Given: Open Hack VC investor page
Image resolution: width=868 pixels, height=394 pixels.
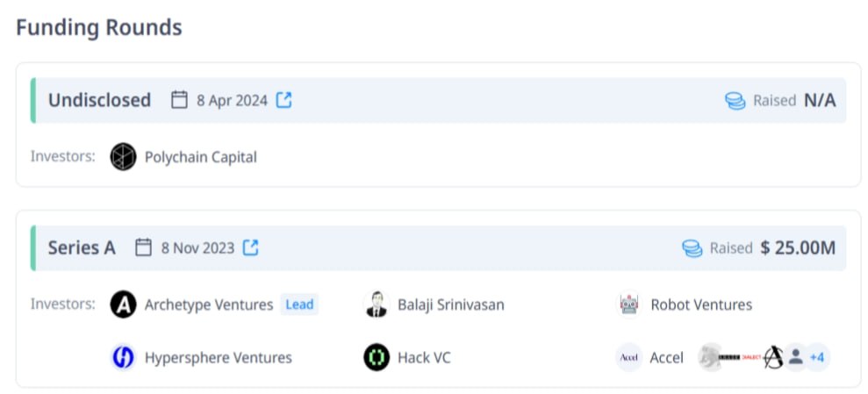Looking at the screenshot, I should [424, 357].
